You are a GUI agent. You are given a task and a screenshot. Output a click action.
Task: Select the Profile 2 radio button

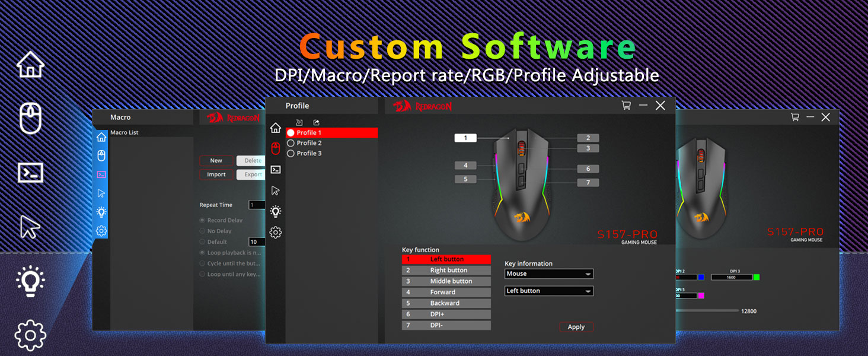291,143
